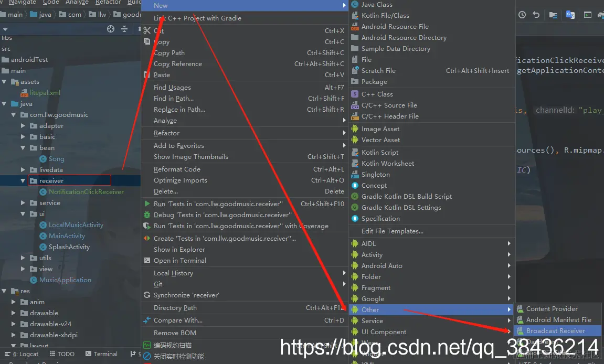Expand the adapter package folder

pos(23,125)
